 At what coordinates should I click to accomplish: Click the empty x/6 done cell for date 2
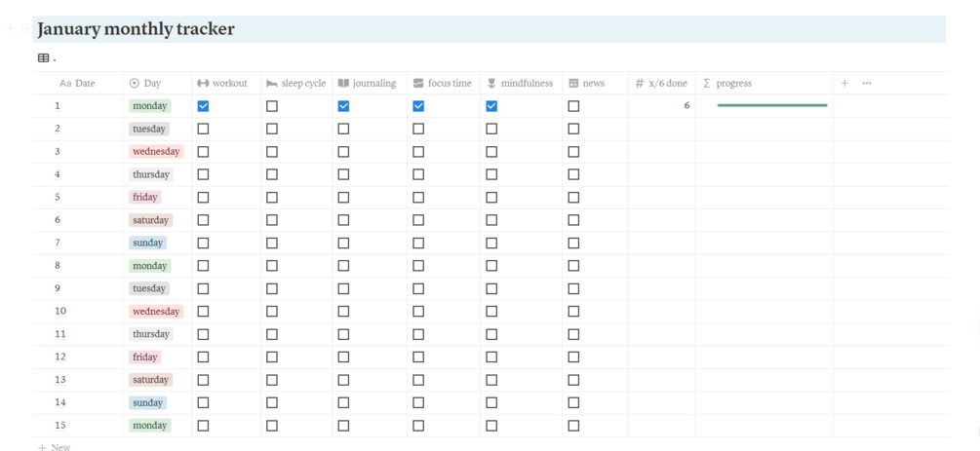[662, 129]
